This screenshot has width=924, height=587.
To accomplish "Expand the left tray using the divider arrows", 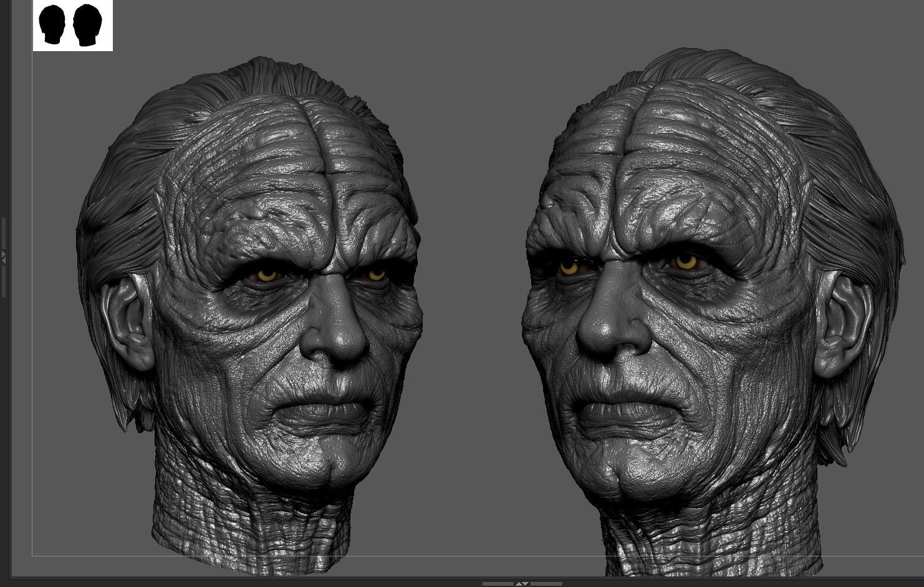I will [2, 256].
